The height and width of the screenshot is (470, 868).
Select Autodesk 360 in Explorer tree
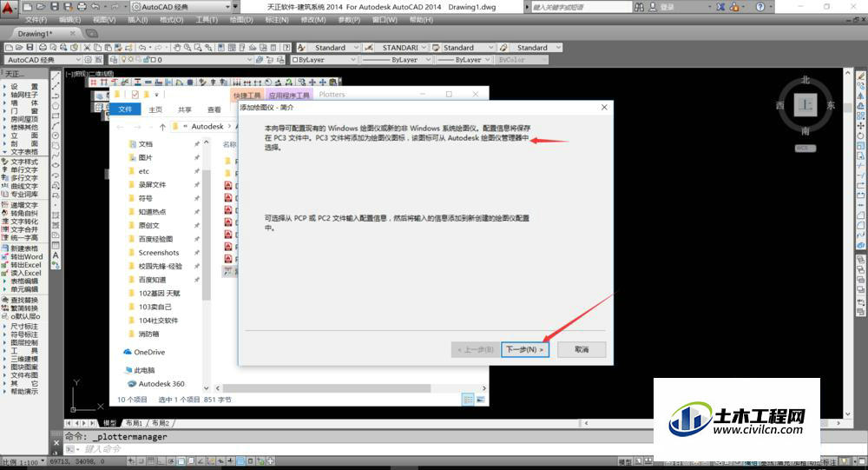161,383
